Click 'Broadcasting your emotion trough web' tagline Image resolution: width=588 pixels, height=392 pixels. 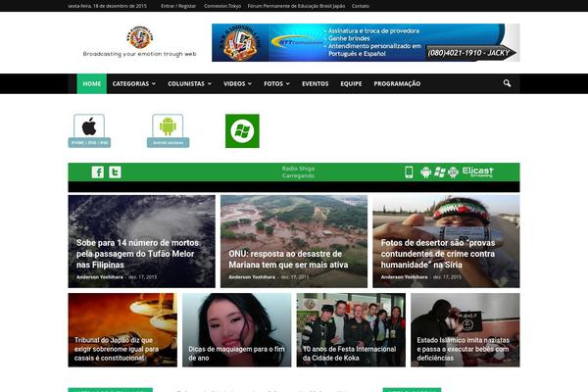point(139,54)
